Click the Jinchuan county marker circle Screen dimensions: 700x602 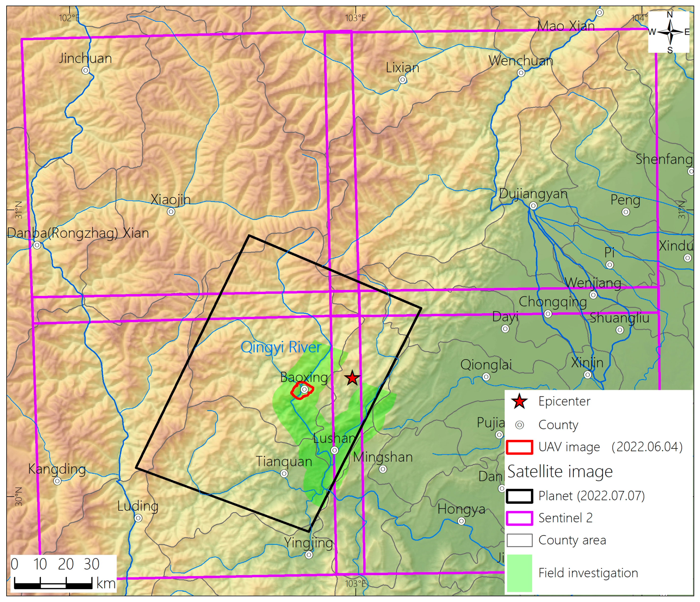point(86,70)
